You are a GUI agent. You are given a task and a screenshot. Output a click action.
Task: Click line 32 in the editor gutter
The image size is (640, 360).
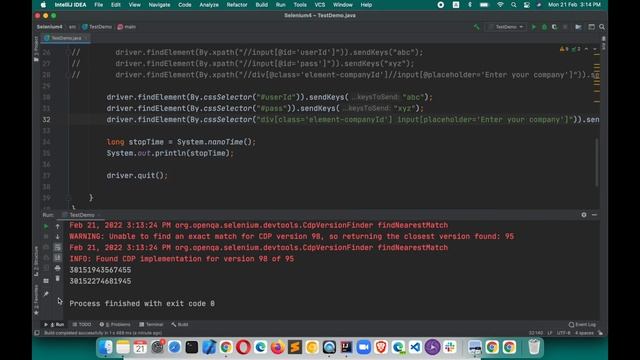(x=46, y=120)
